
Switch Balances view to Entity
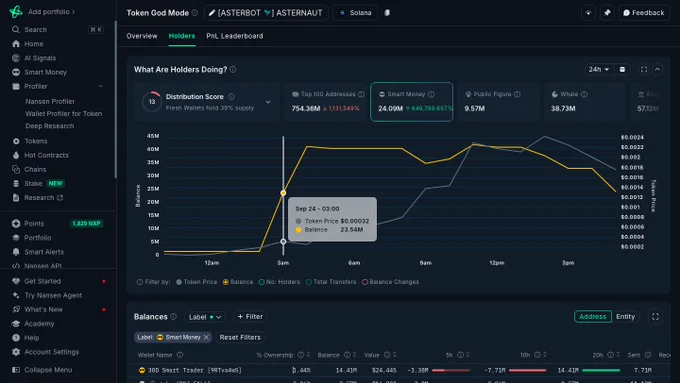(625, 317)
